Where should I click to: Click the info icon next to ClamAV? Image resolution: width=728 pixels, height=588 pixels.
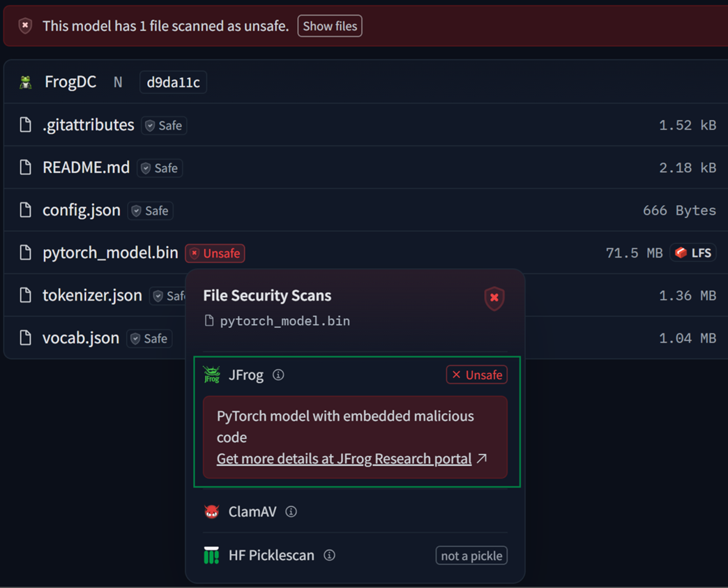[x=291, y=511]
